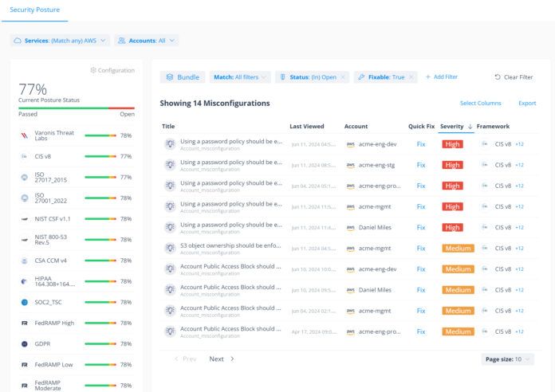Select Varonis Threat Labs framework icon
The image size is (555, 392).
[25, 135]
